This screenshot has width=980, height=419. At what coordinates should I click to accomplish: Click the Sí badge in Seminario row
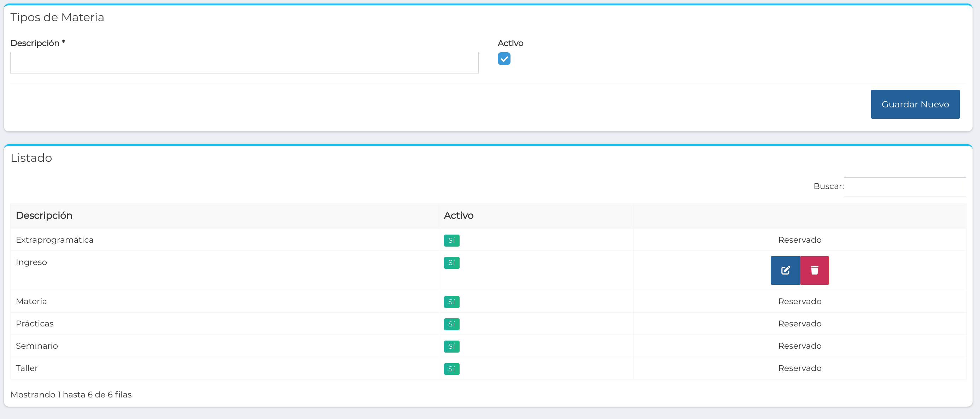pos(451,346)
